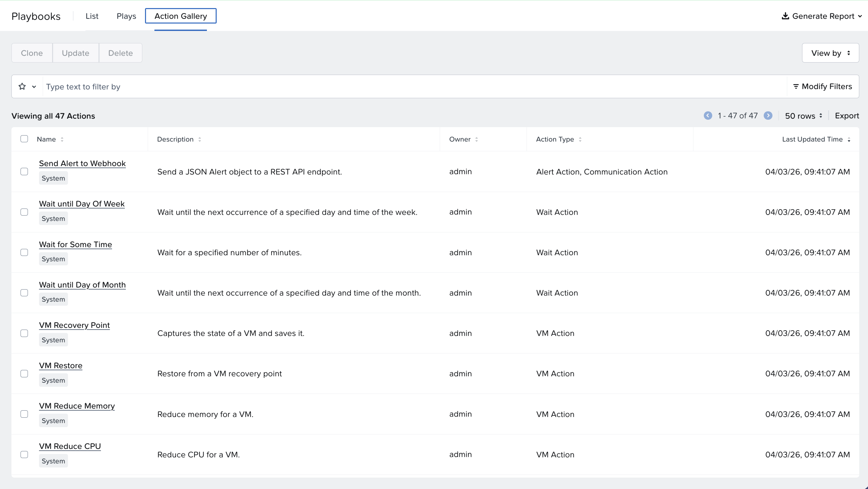Screen dimensions: 868x489
Task: Click 'Captures the state of a VM' description
Action: point(231,333)
